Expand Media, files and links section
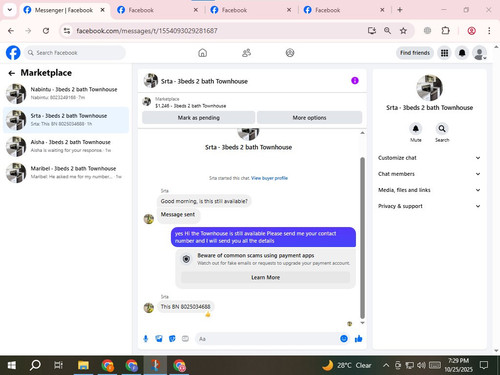The image size is (500, 375). (x=429, y=190)
